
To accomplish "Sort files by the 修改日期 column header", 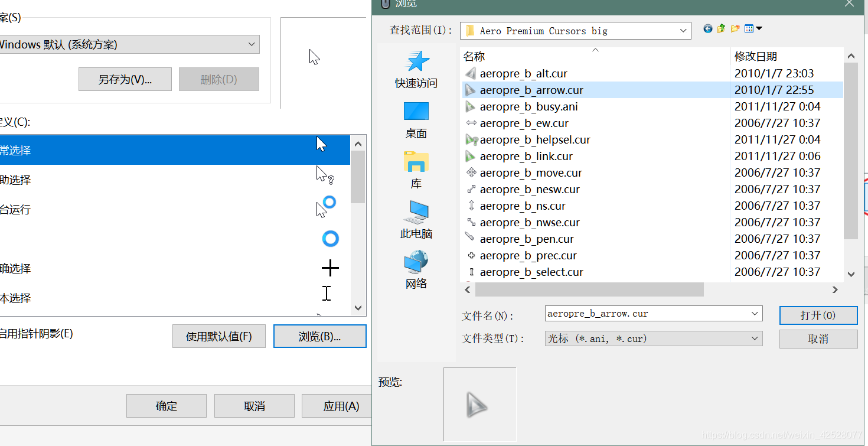I will [787, 56].
